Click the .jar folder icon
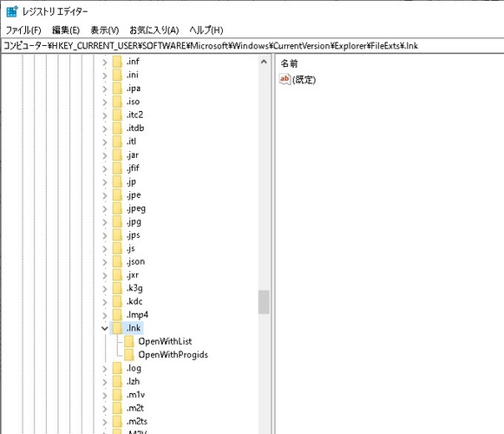The width and height of the screenshot is (504, 434). 117,155
